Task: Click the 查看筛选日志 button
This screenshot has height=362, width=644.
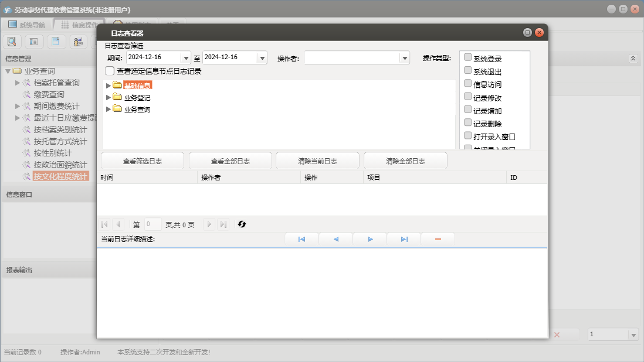Action: [143, 161]
